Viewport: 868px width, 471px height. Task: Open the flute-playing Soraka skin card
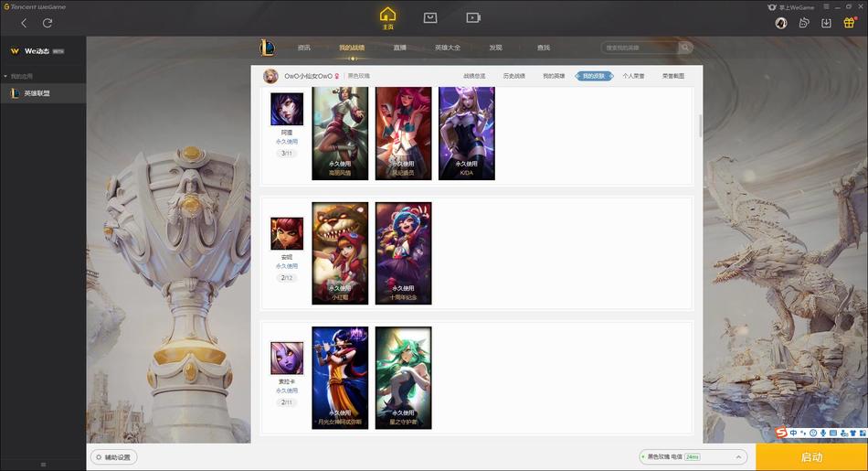coord(340,378)
